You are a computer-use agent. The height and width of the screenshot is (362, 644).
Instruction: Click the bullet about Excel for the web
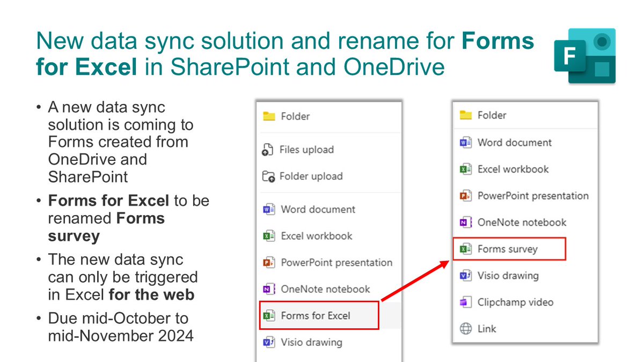[x=123, y=277]
